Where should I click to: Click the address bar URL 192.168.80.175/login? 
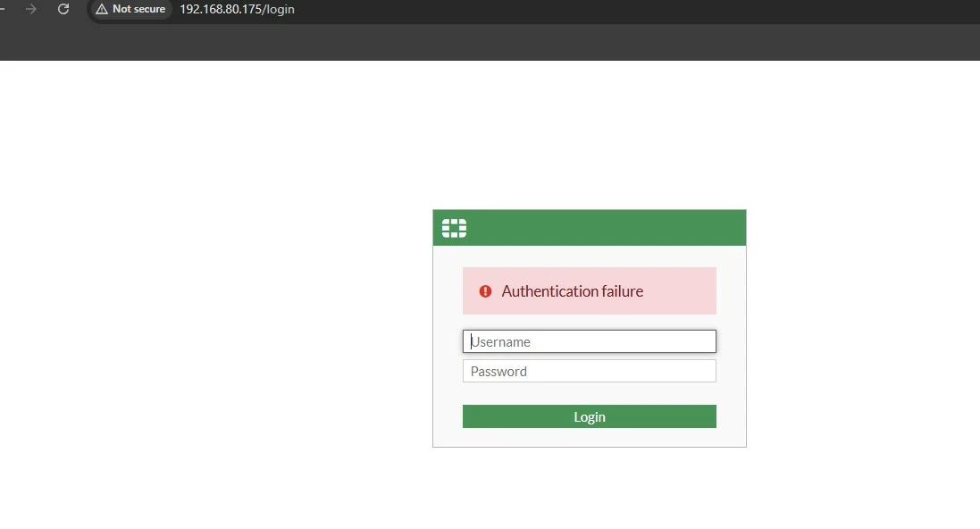tap(237, 9)
